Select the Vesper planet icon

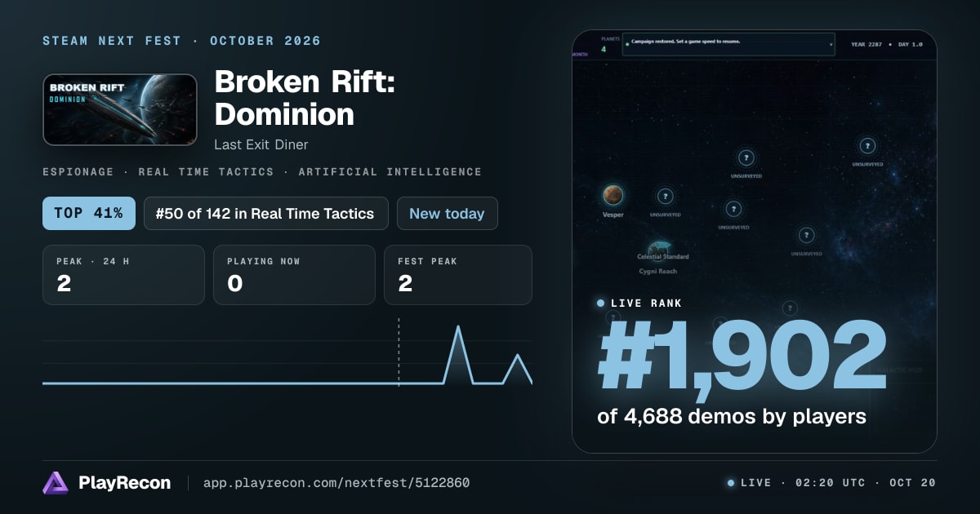[613, 195]
